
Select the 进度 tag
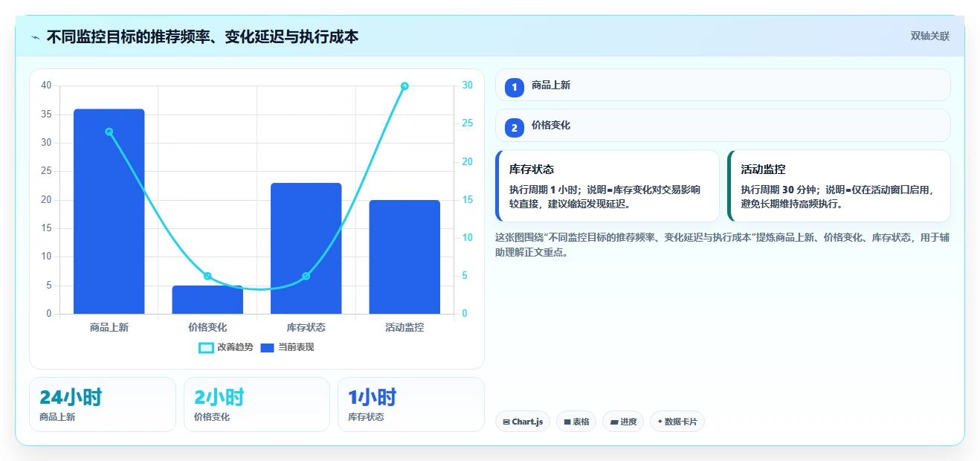point(623,422)
